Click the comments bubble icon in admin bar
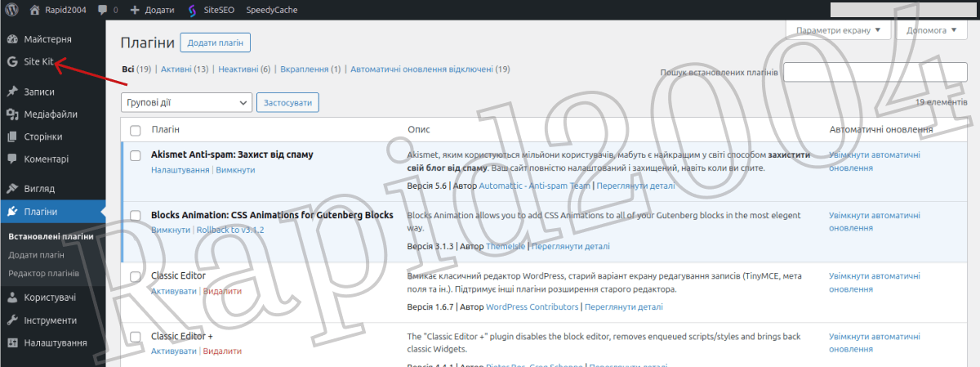Viewport: 980px width, 367px height. [102, 10]
